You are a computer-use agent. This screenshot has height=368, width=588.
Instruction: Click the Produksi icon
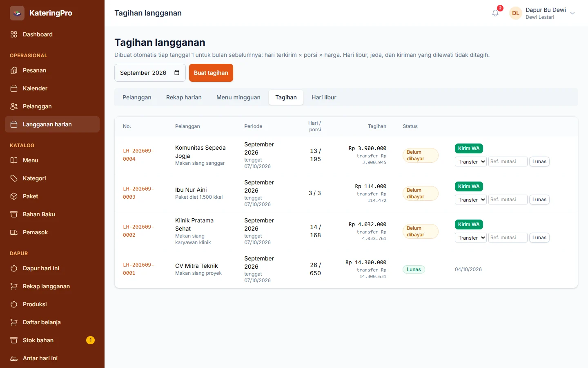click(14, 304)
